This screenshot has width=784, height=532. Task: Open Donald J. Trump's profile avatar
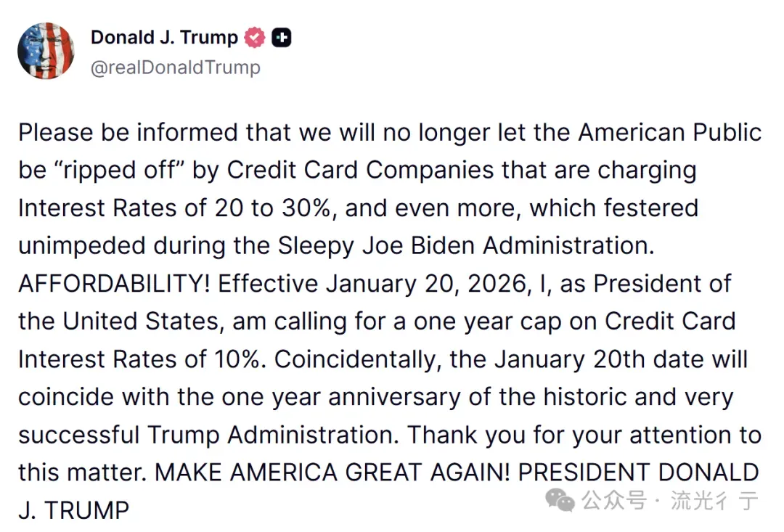pyautogui.click(x=46, y=51)
